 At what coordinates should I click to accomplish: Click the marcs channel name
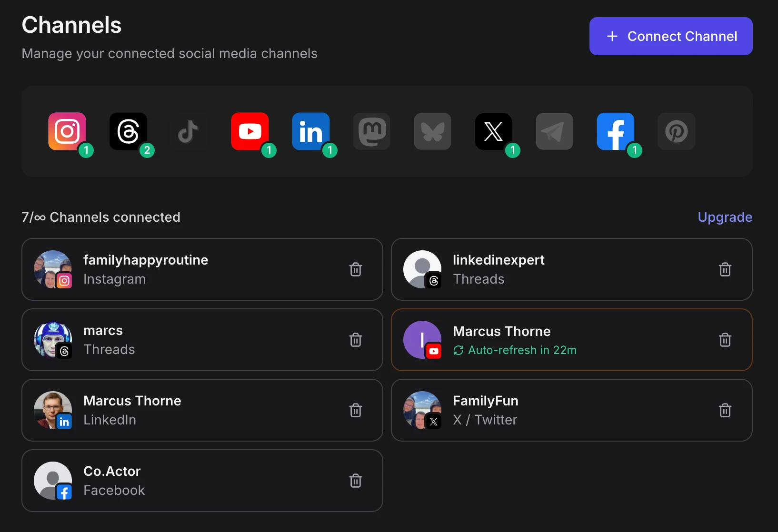tap(103, 330)
